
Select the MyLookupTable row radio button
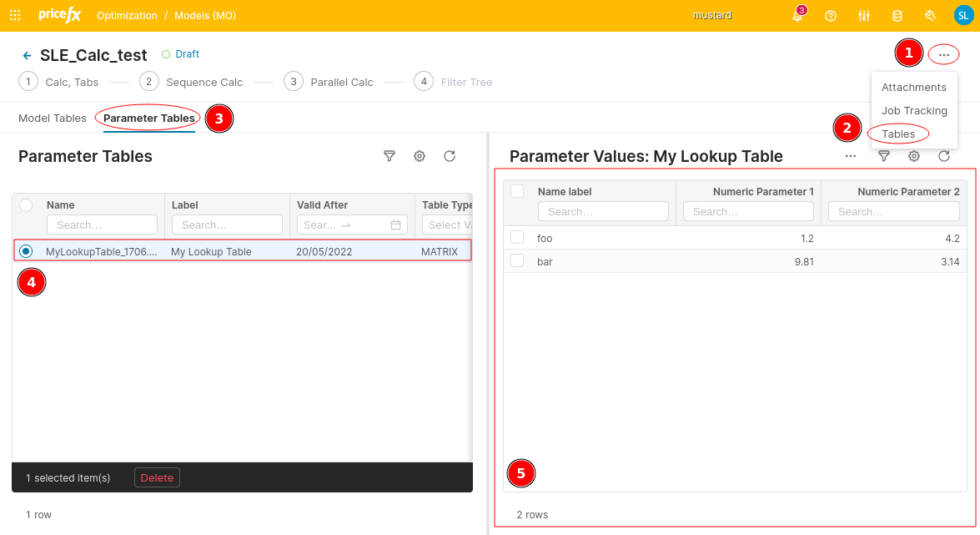(26, 251)
